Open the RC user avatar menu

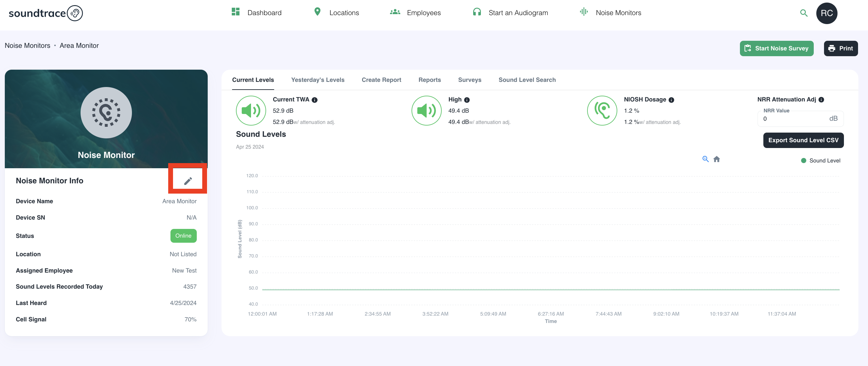827,13
